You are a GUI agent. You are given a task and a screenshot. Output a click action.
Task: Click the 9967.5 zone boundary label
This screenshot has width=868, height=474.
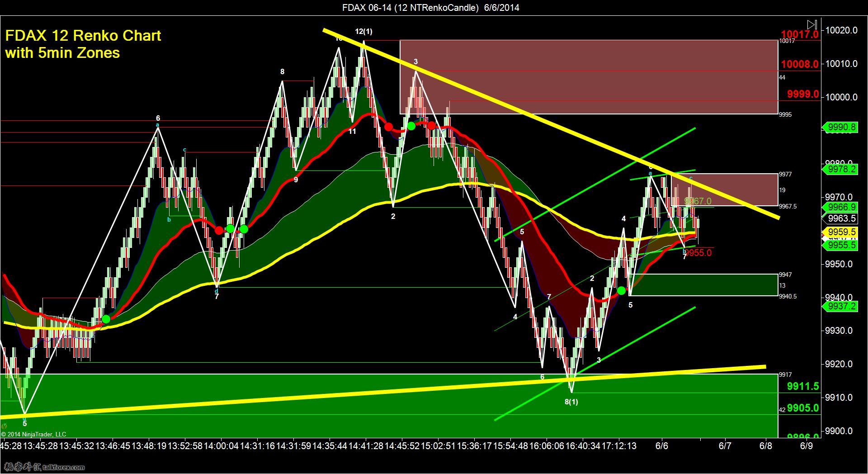pos(788,206)
